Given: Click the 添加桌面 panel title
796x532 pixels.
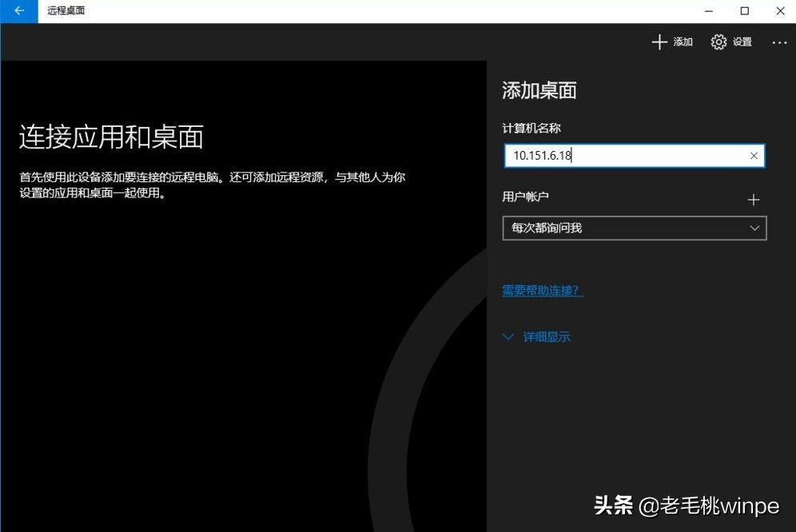Looking at the screenshot, I should pos(539,91).
